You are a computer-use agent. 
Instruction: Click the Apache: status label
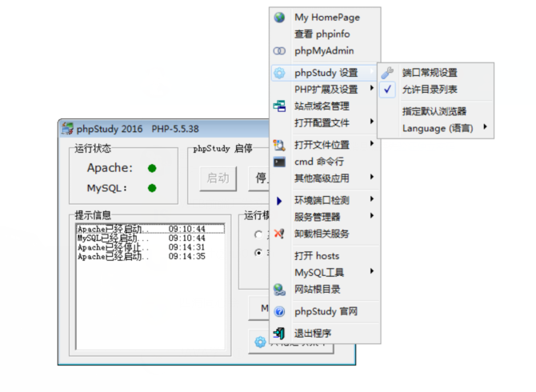pos(110,168)
